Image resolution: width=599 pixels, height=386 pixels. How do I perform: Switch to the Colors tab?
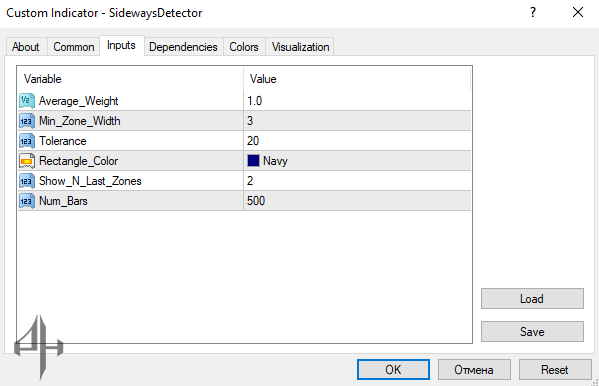coord(244,47)
